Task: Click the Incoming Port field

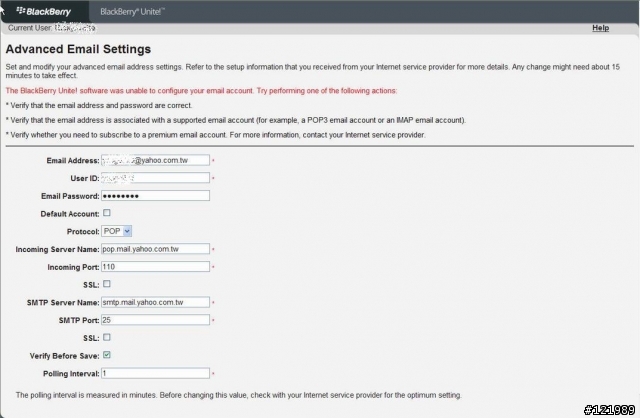Action: coord(156,267)
